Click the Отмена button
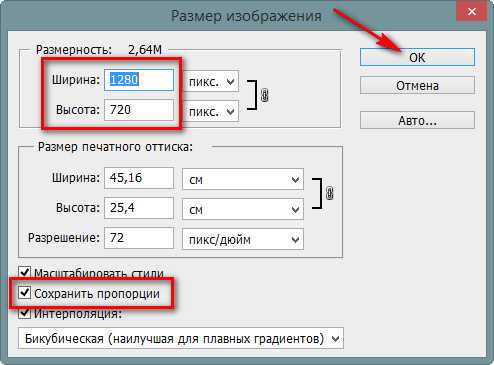Image resolution: width=494 pixels, height=365 pixels. pos(417,86)
